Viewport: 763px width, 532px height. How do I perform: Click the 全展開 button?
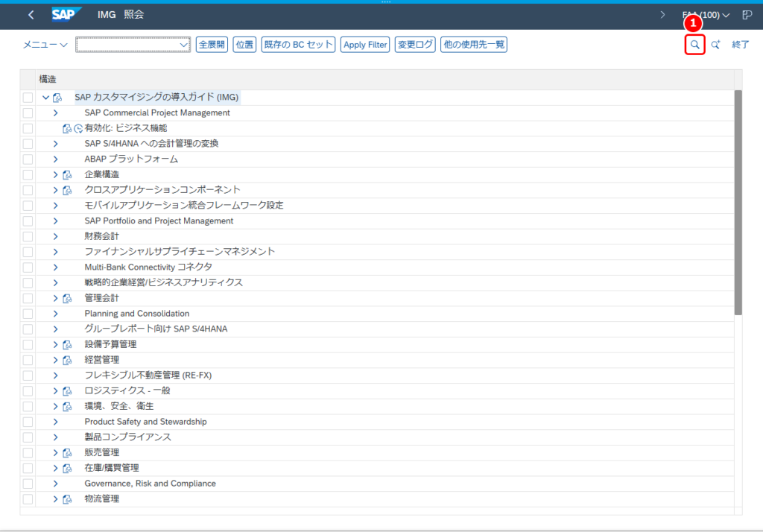(x=212, y=45)
